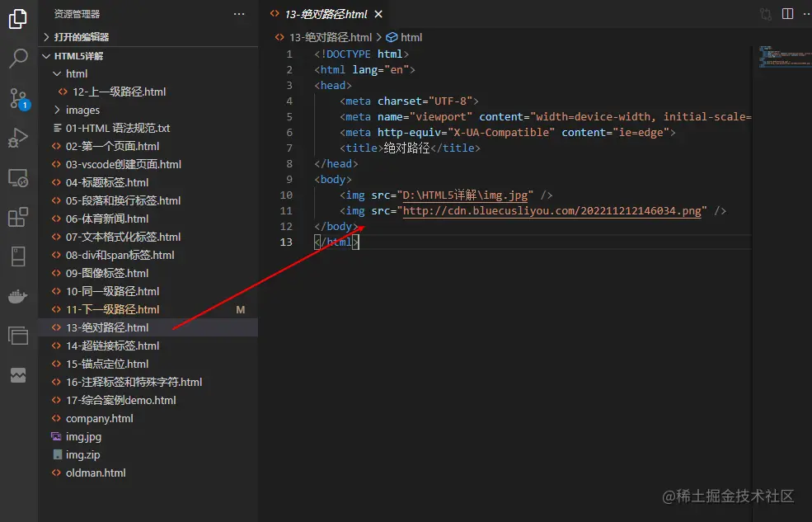The height and width of the screenshot is (522, 812).
Task: Expand the 打开的编辑器 section
Action: (x=148, y=37)
